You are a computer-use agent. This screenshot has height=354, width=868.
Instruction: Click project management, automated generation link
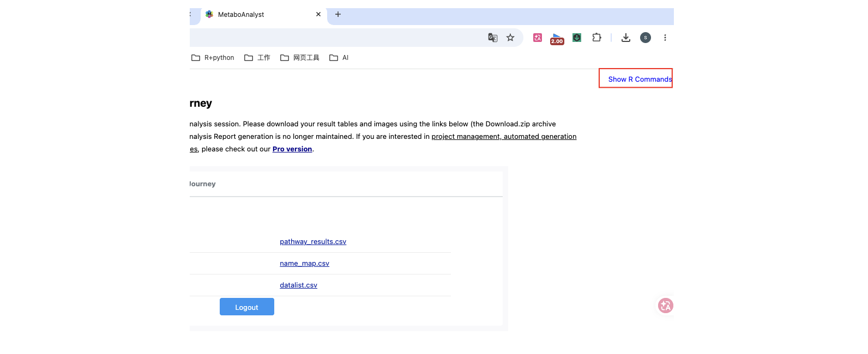click(x=504, y=137)
